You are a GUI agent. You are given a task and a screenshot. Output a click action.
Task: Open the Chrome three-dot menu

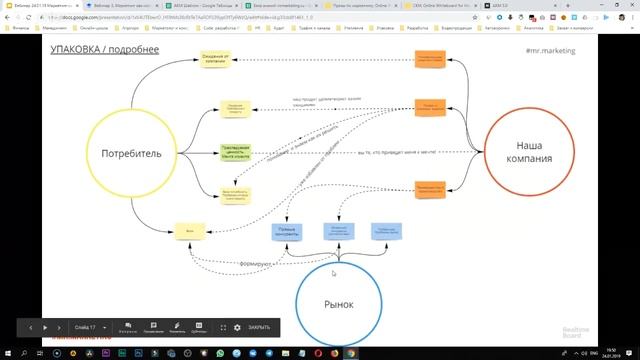pos(633,18)
